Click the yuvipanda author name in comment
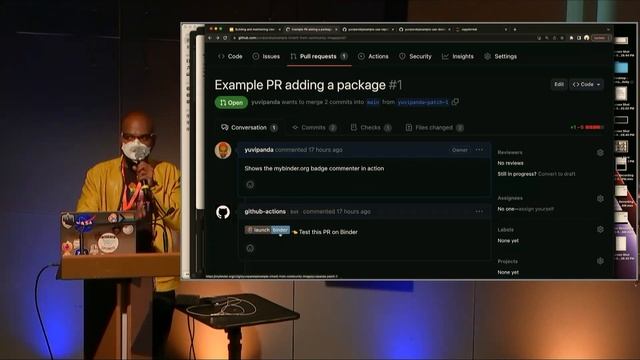The width and height of the screenshot is (640, 360). click(259, 150)
